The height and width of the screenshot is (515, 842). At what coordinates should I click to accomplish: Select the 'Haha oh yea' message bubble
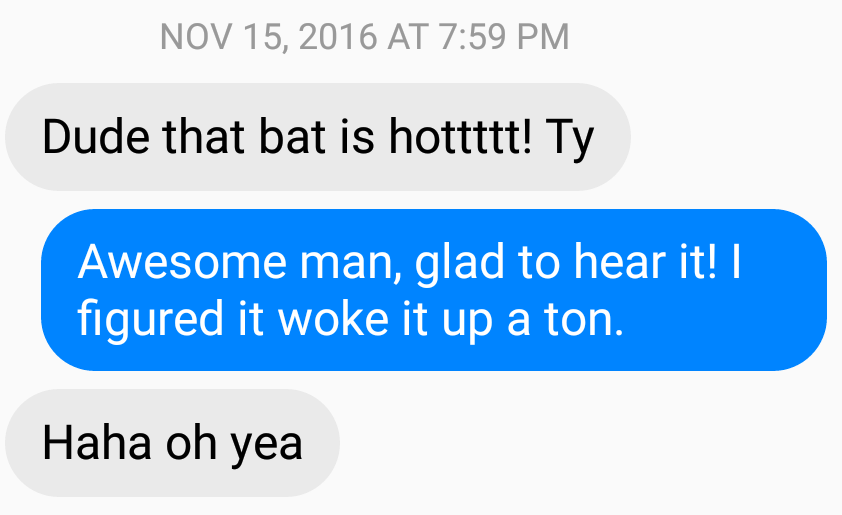[x=172, y=443]
